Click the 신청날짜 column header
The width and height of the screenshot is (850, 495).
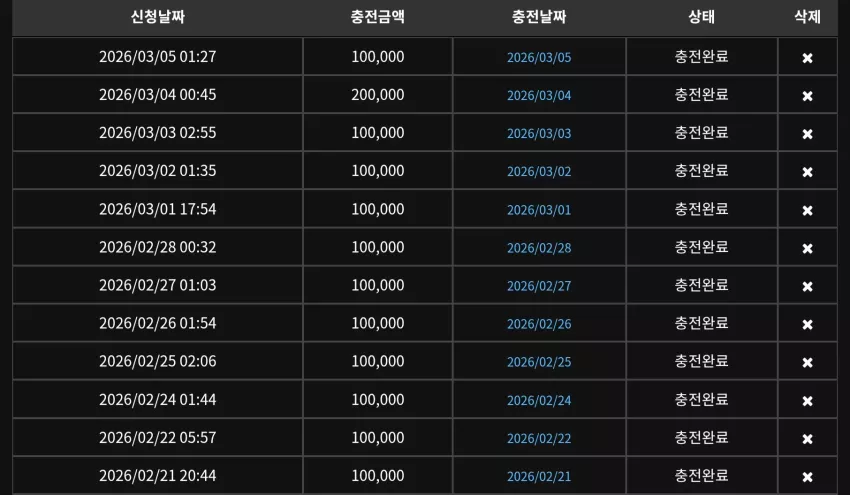click(158, 17)
